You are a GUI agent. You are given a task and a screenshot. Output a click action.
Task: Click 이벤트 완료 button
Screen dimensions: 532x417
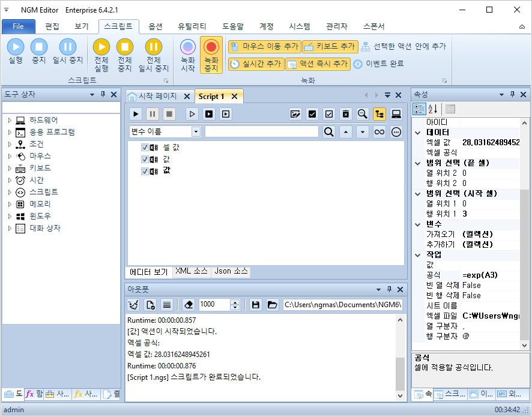pyautogui.click(x=378, y=64)
